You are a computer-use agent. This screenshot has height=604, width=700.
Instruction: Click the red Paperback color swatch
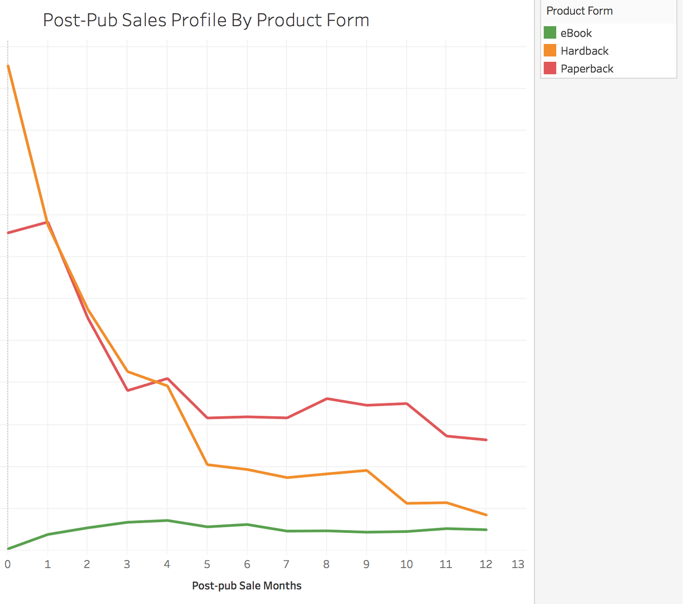pyautogui.click(x=550, y=68)
